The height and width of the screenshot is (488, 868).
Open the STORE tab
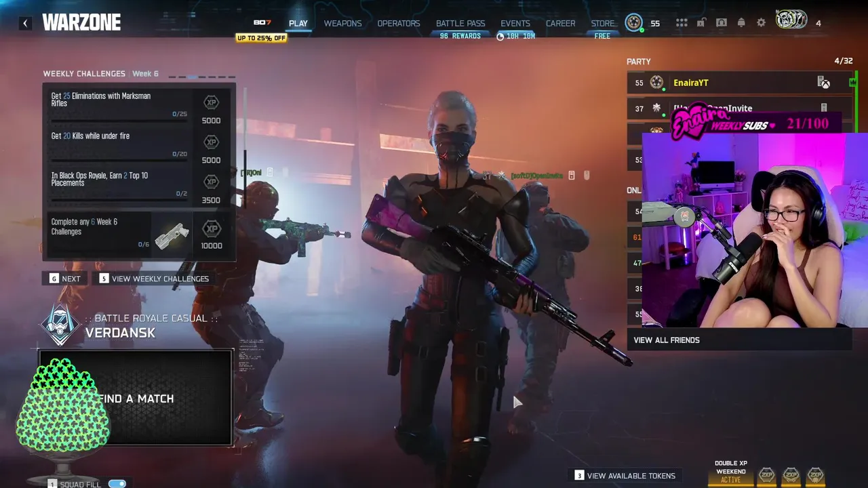click(603, 23)
